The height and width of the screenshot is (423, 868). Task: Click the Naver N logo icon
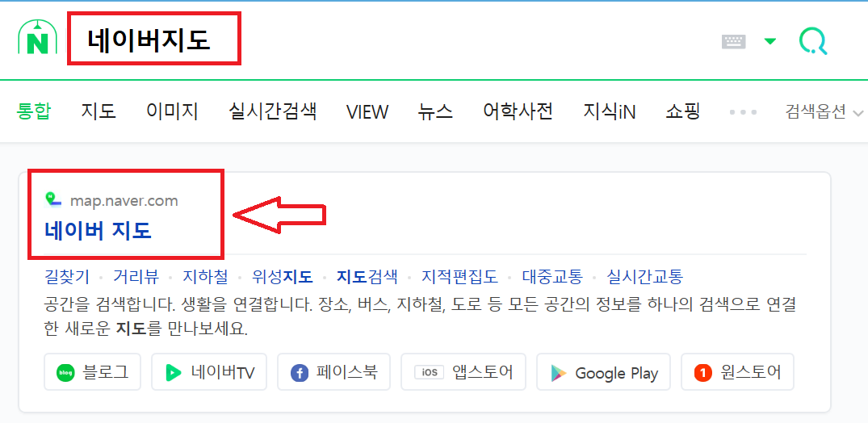click(x=38, y=38)
